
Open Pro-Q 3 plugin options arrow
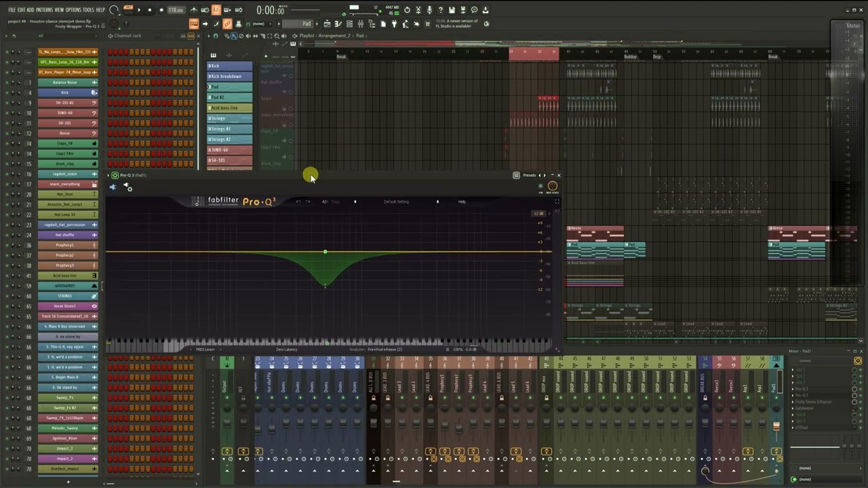pos(108,175)
